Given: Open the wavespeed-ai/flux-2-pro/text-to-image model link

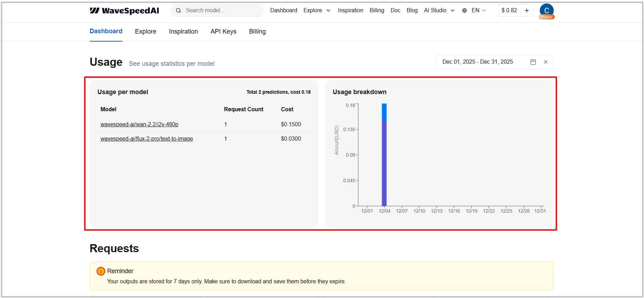Looking at the screenshot, I should coord(147,139).
